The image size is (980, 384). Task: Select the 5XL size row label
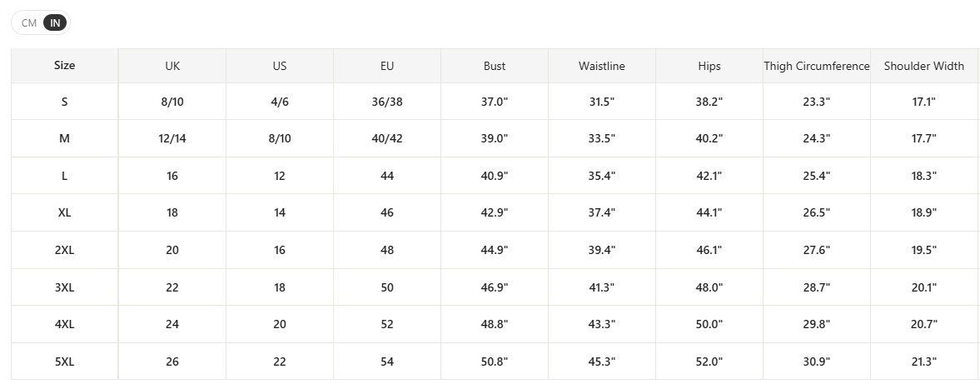click(x=64, y=362)
